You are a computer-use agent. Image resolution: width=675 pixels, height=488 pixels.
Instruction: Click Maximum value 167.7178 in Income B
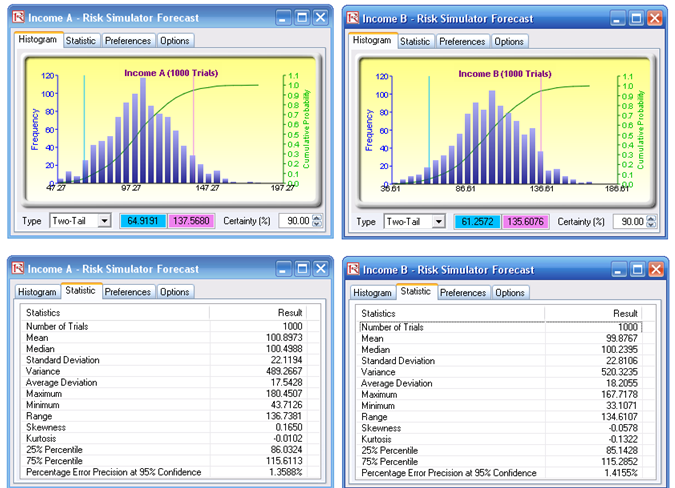(619, 395)
